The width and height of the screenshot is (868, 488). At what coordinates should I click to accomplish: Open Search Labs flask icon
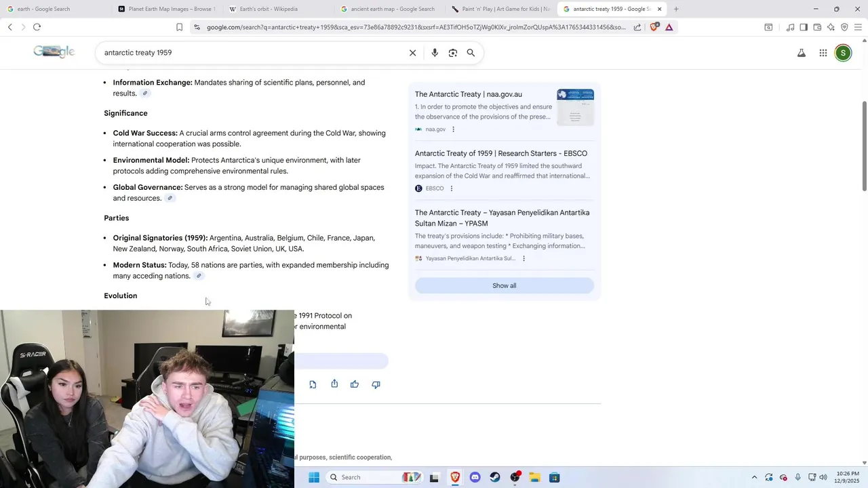(802, 53)
